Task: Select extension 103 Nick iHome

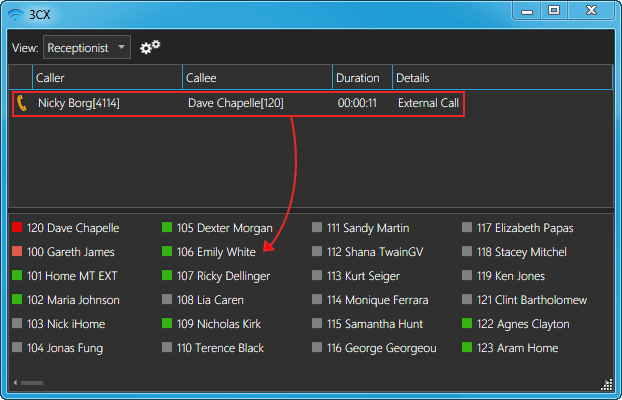Action: [x=59, y=324]
